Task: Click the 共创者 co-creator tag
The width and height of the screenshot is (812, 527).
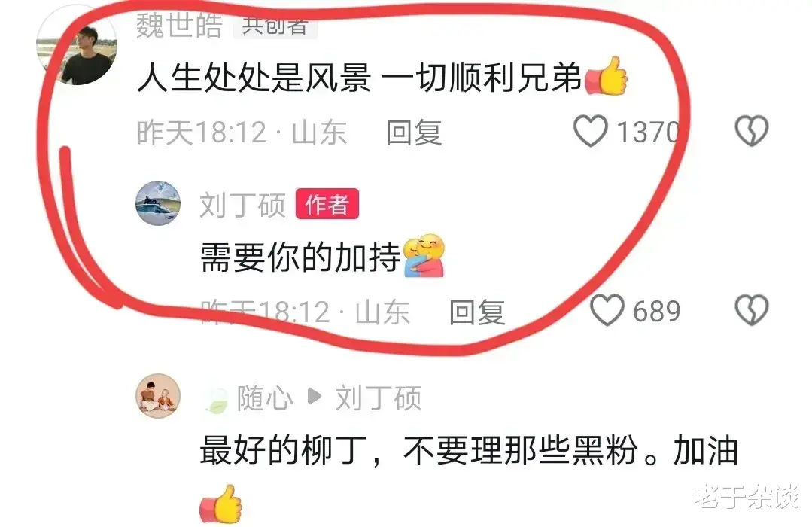Action: point(275,26)
